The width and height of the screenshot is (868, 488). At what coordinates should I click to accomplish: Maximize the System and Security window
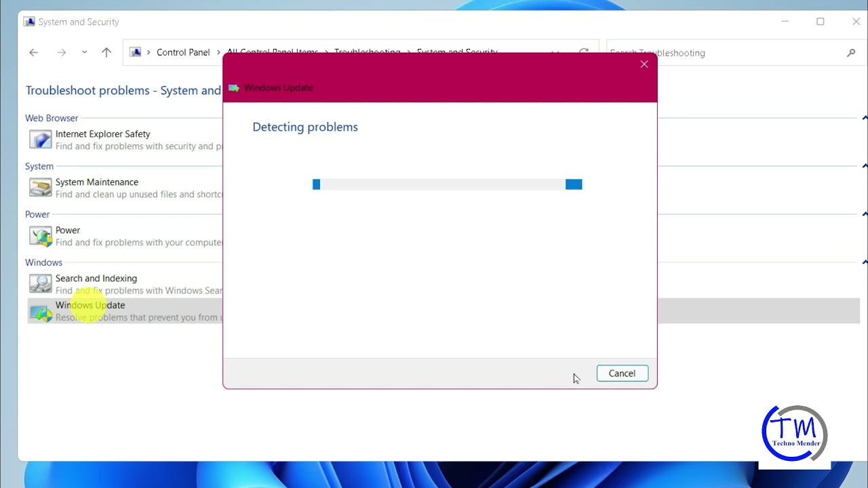821,22
